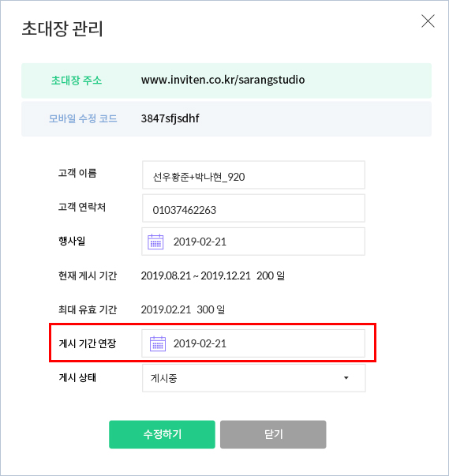
Task: Select the 행사일 date field 2019-02-21
Action: pyautogui.click(x=253, y=242)
